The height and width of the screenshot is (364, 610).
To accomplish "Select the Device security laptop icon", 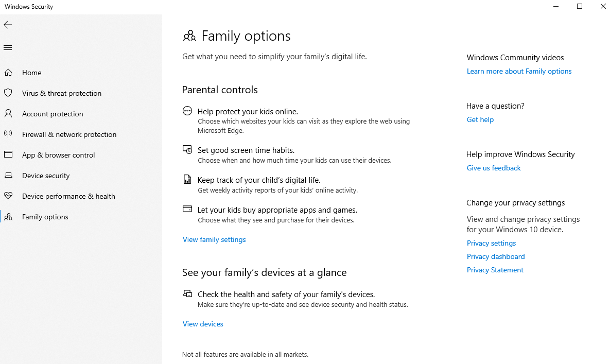I will coord(7,176).
